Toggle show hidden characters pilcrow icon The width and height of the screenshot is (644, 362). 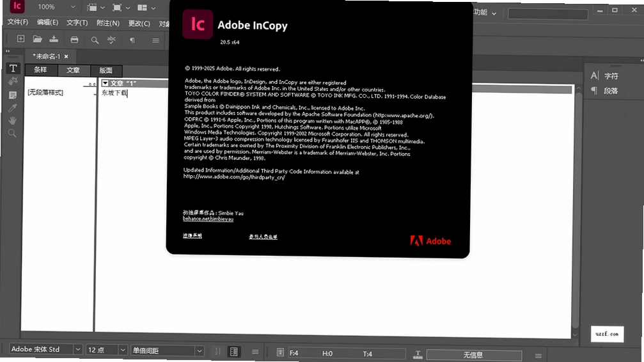[x=132, y=40]
